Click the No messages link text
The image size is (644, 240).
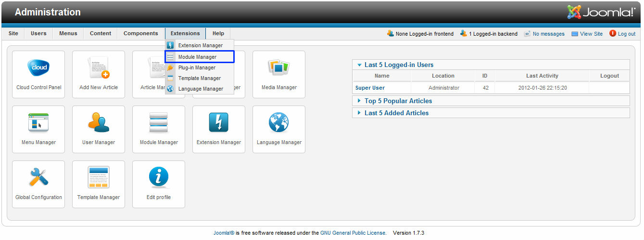(x=549, y=34)
